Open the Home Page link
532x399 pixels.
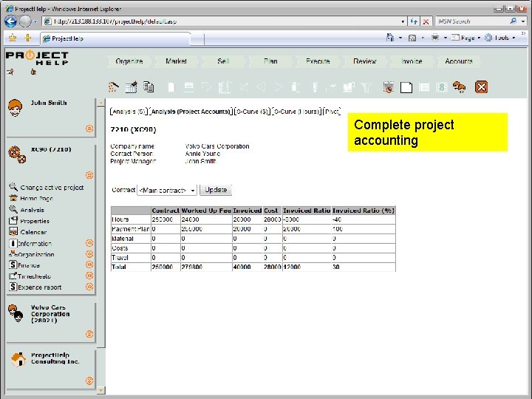(37, 199)
